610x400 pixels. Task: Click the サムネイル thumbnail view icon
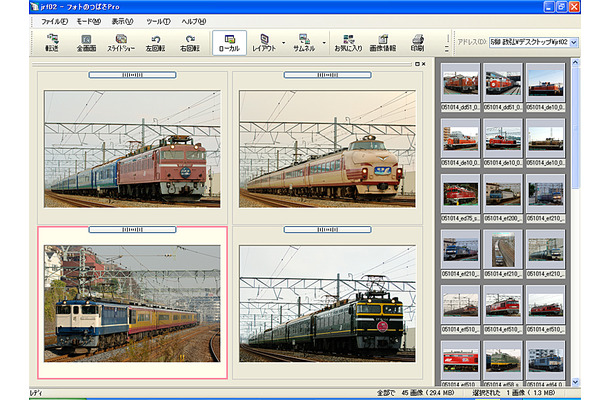(304, 43)
